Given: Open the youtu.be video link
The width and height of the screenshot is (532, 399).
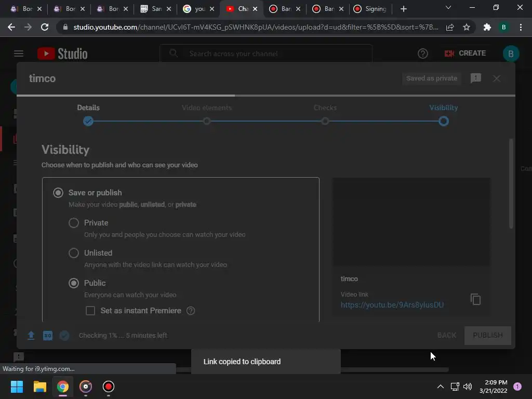Looking at the screenshot, I should 392,305.
